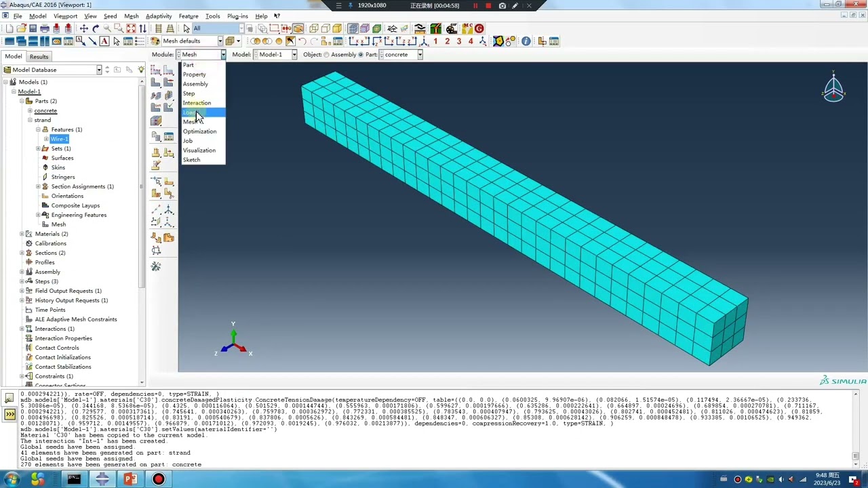Click the Windows Start button

[x=12, y=479]
